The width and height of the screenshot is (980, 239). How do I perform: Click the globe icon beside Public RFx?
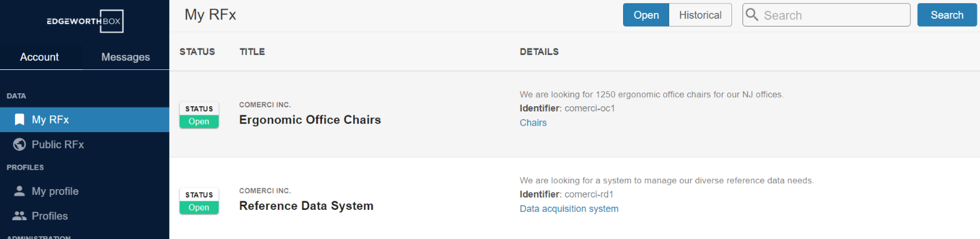[19, 144]
